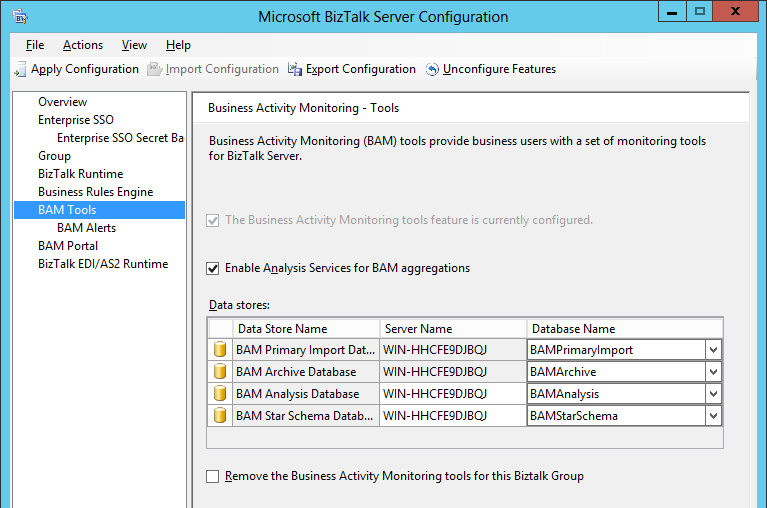Viewport: 767px width, 508px height.
Task: Click the Import Configuration icon
Action: click(155, 69)
